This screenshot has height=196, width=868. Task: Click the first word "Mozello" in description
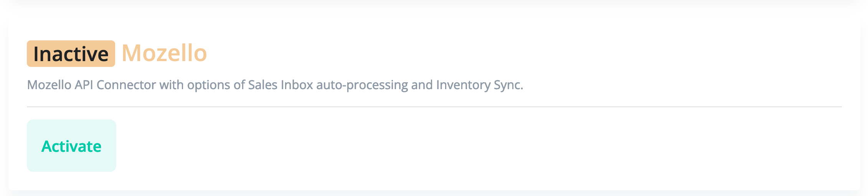49,85
